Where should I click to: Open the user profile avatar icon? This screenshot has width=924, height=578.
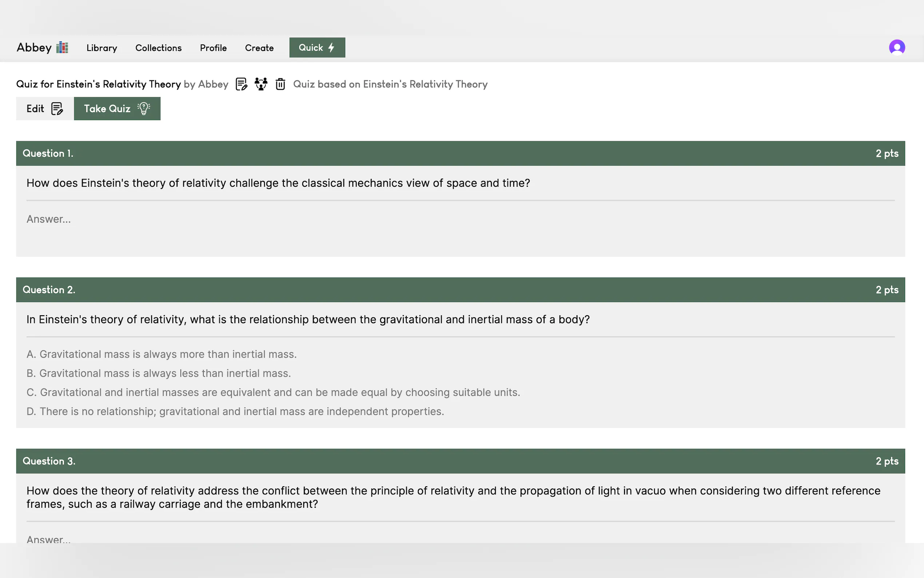[x=896, y=47]
